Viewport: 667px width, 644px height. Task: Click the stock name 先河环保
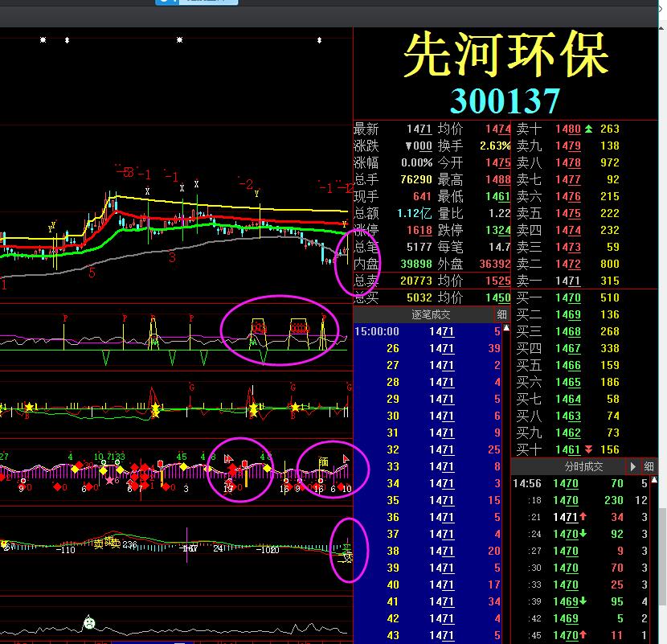tap(505, 55)
